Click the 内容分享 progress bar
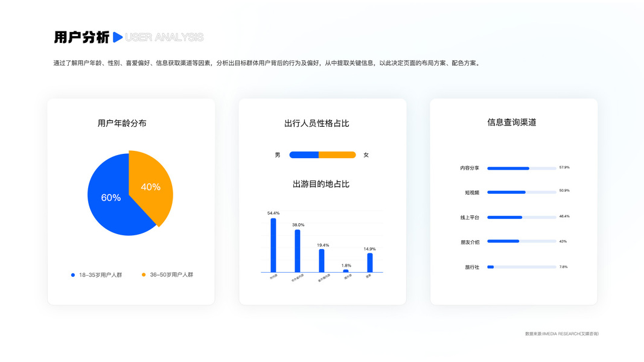Image resolution: width=644 pixels, height=362 pixels. [x=521, y=168]
